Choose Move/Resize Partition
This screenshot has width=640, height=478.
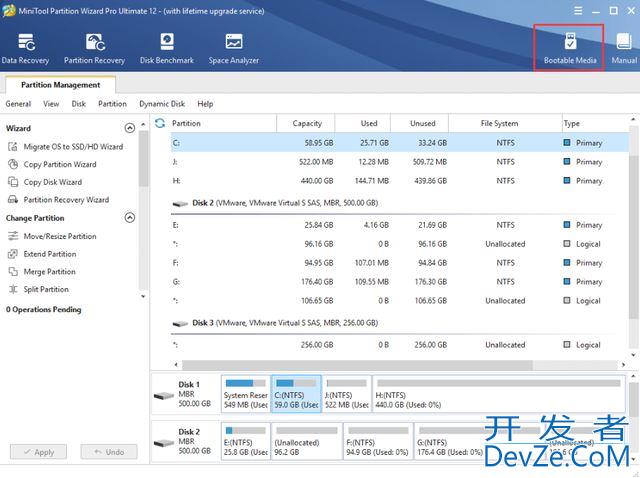click(52, 236)
